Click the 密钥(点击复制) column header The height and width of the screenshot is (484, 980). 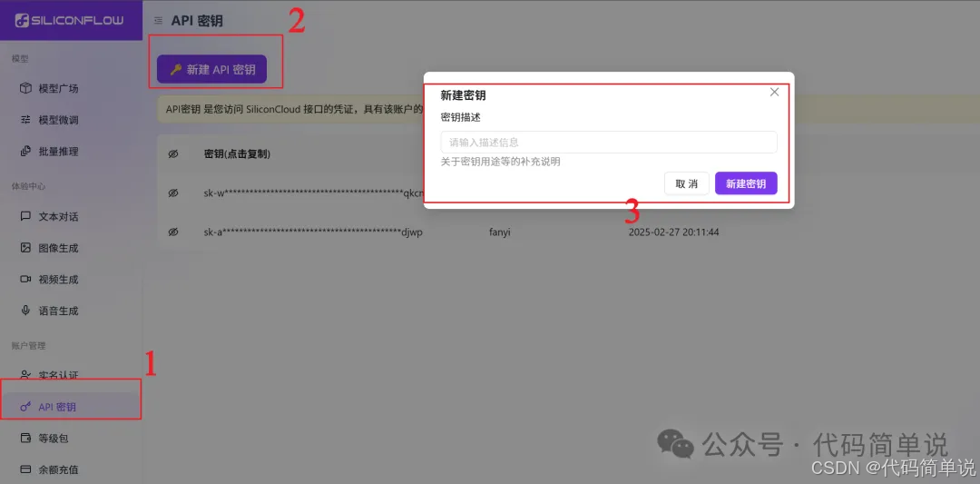coord(237,153)
